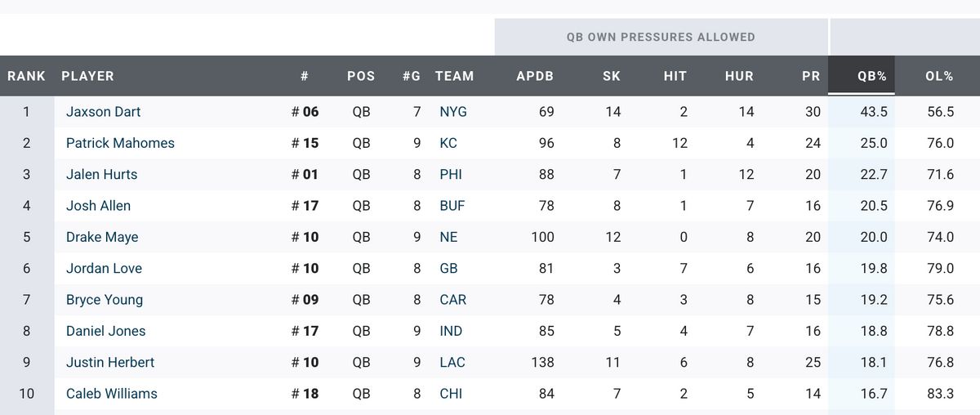Select Josh Allen player link
The image size is (980, 415).
tap(98, 206)
